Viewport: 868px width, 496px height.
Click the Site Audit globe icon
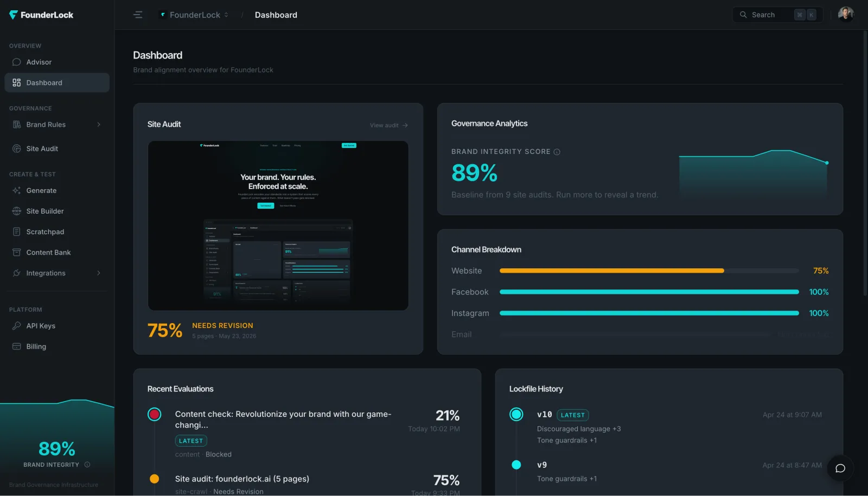tap(17, 149)
